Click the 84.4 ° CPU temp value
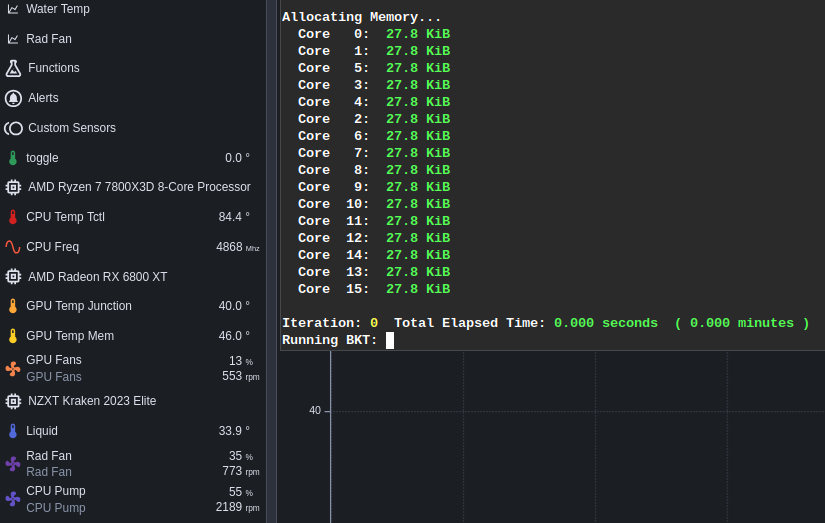 (234, 217)
